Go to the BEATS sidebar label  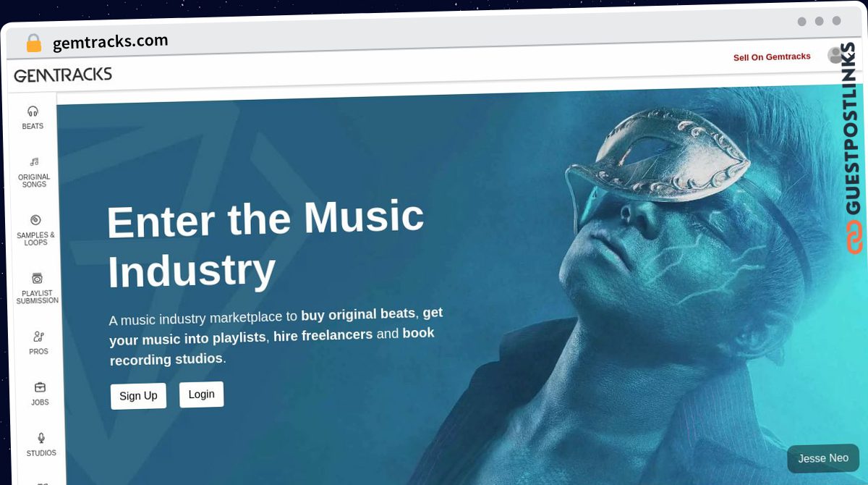(x=33, y=126)
